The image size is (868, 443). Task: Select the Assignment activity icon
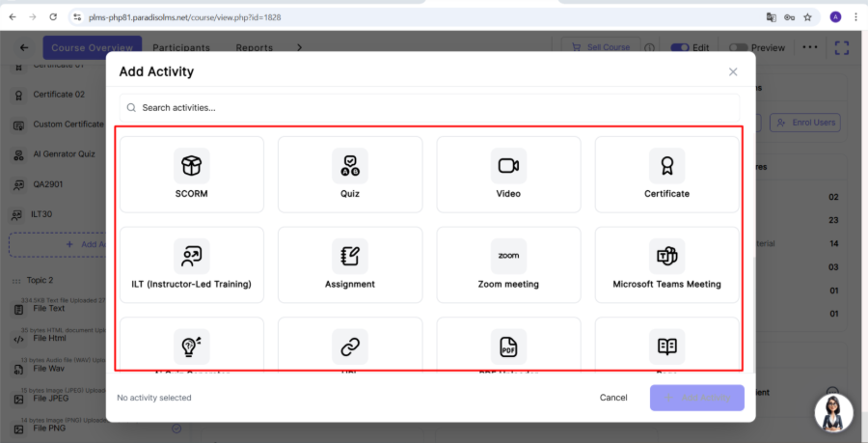(x=350, y=256)
